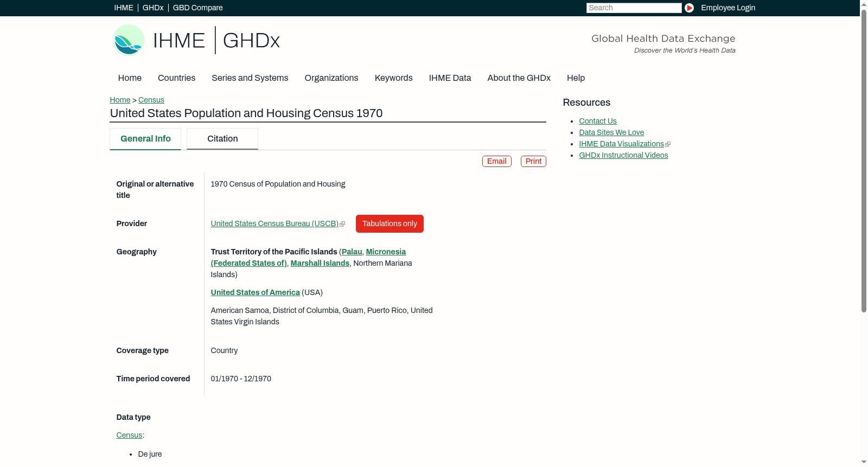Open United States Census Bureau (USCB) link

click(x=275, y=223)
